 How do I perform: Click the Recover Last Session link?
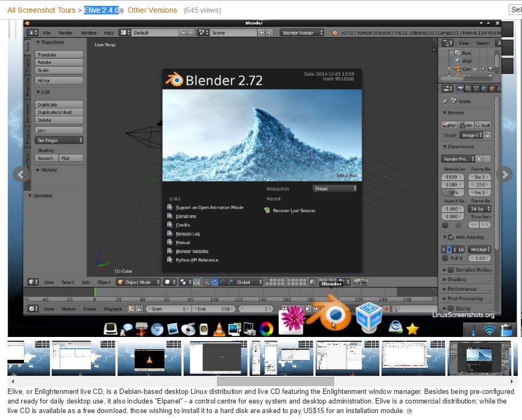[x=294, y=211]
